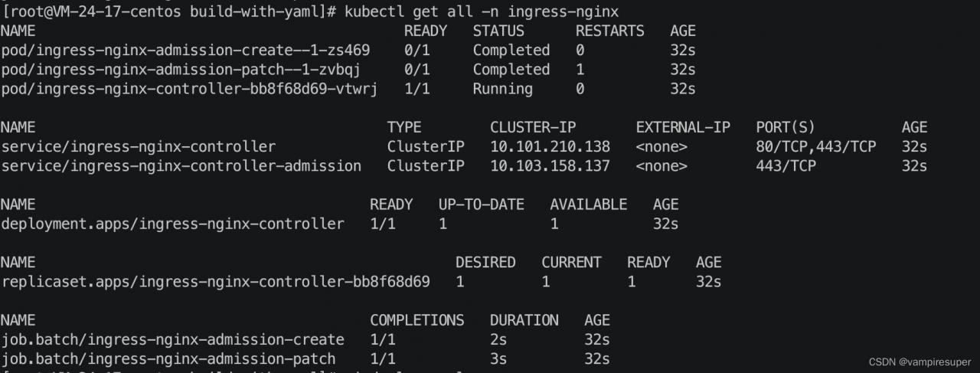Click the Running status of controller pod
Screen dimensions: 980x373
(502, 89)
